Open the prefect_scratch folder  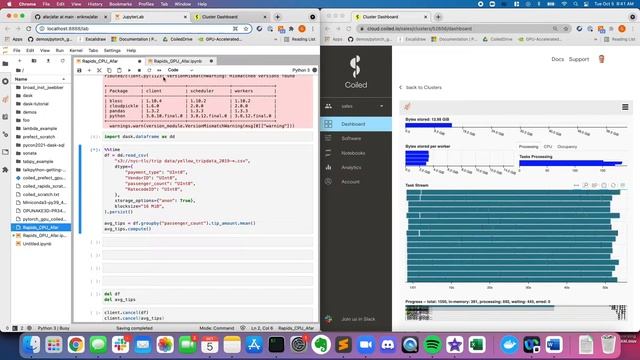pos(38,137)
